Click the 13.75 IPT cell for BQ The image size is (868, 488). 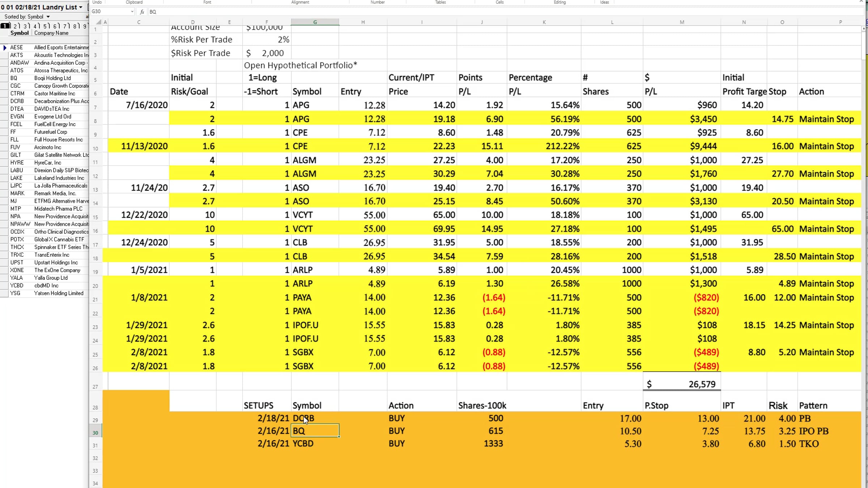pyautogui.click(x=744, y=431)
